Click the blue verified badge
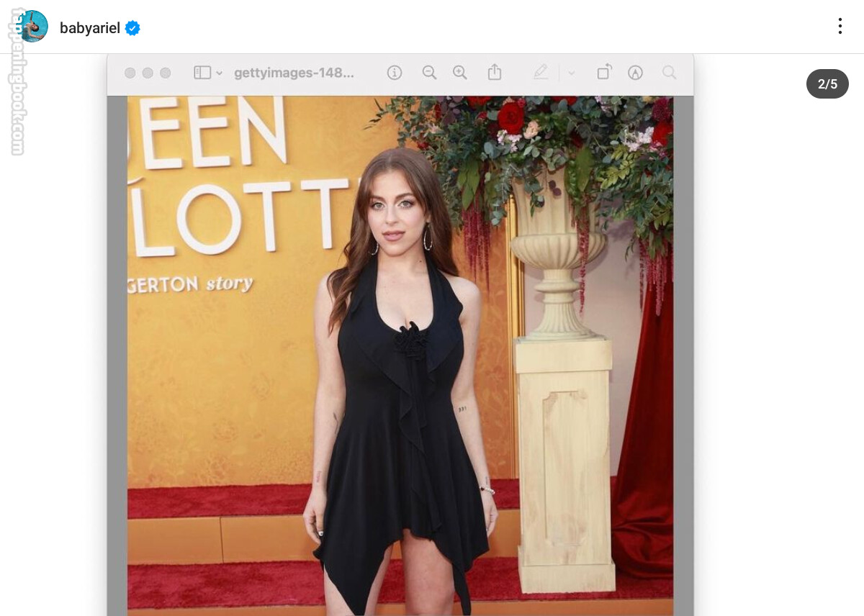Viewport: 864px width, 616px height. 132,28
